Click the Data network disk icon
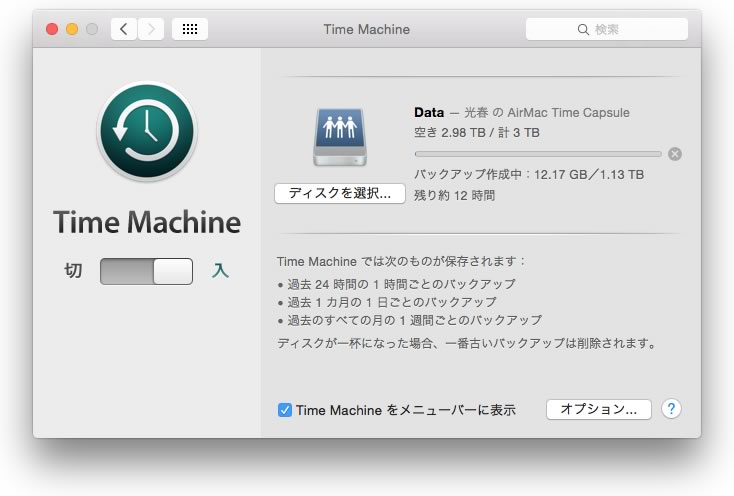Image resolution: width=734 pixels, height=496 pixels. (340, 137)
